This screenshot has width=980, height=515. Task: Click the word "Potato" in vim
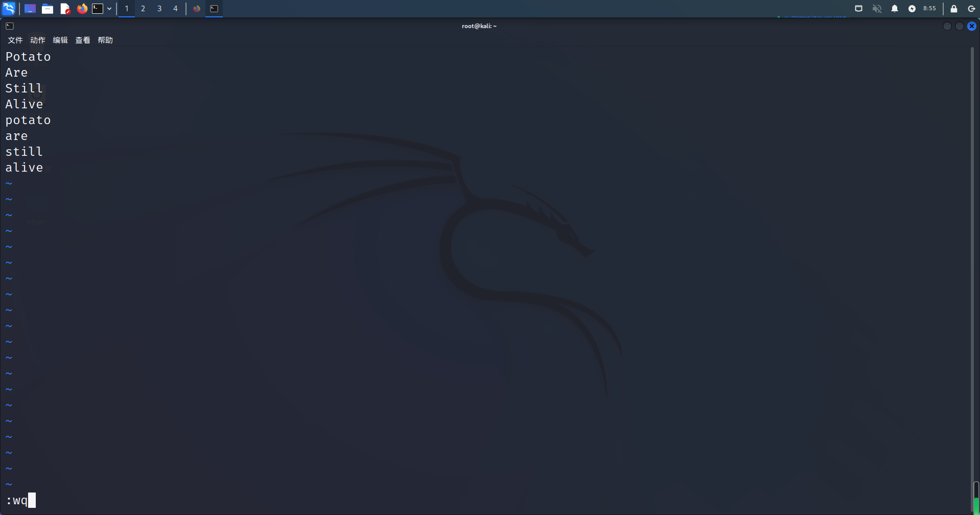(x=28, y=57)
